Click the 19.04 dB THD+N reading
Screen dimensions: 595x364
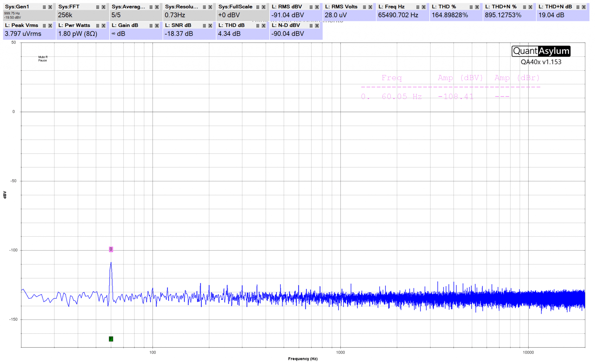pyautogui.click(x=551, y=15)
